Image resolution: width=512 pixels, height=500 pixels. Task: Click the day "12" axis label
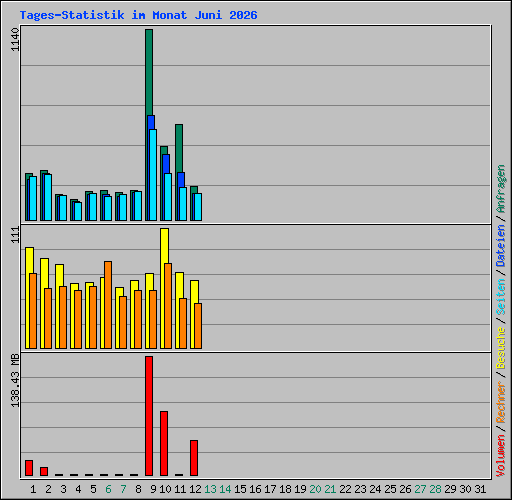click(x=195, y=489)
